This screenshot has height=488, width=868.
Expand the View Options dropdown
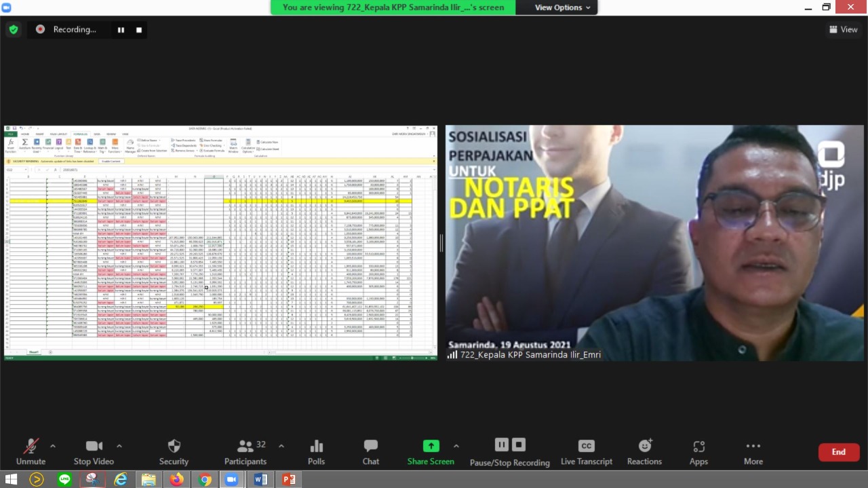click(x=562, y=7)
